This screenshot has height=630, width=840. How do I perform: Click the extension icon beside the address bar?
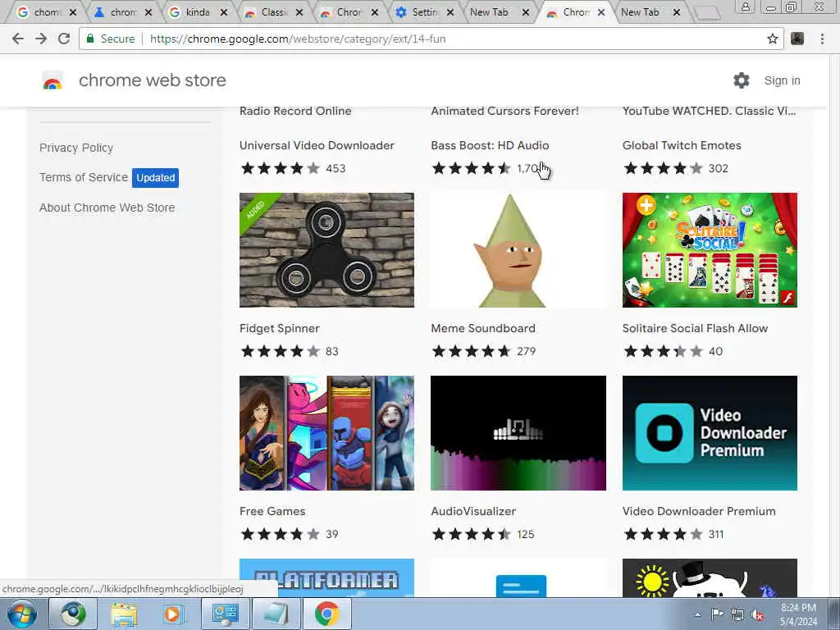coord(797,39)
